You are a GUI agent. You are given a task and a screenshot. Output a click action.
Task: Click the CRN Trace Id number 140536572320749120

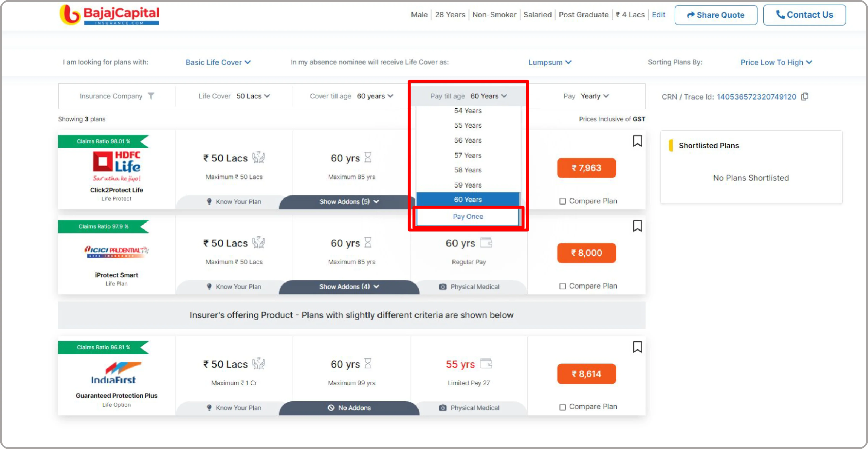click(x=756, y=97)
